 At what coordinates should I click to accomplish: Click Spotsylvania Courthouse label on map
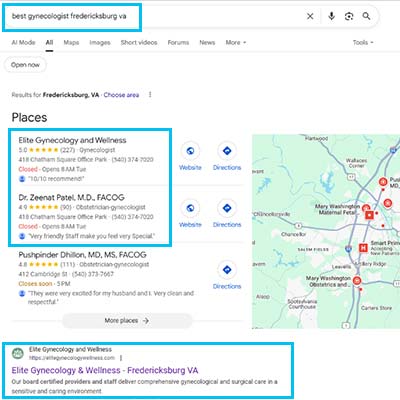coord(302,304)
